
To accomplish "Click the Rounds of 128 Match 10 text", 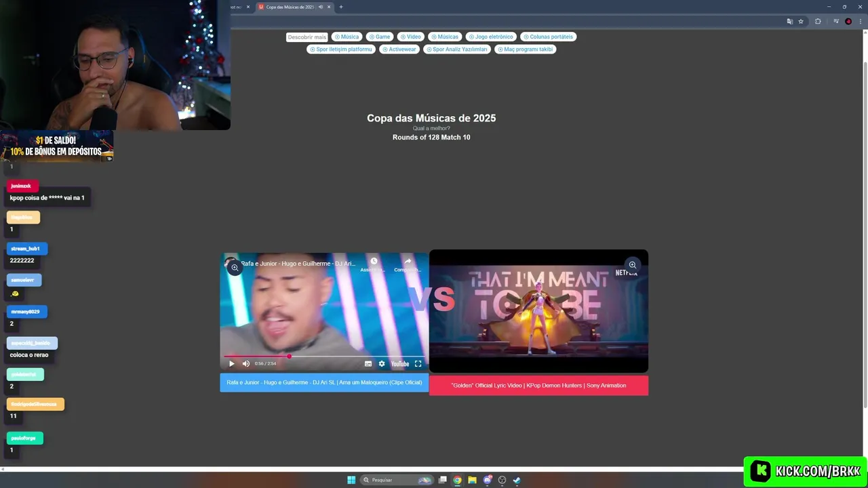I will pos(431,137).
